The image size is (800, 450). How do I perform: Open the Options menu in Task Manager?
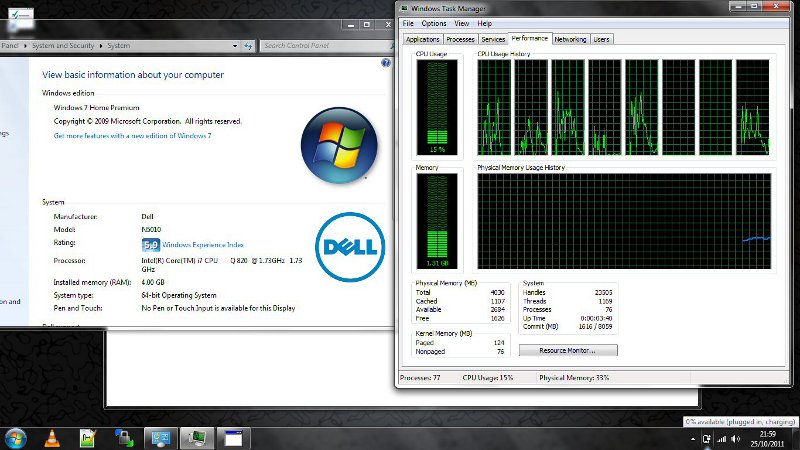pos(434,23)
